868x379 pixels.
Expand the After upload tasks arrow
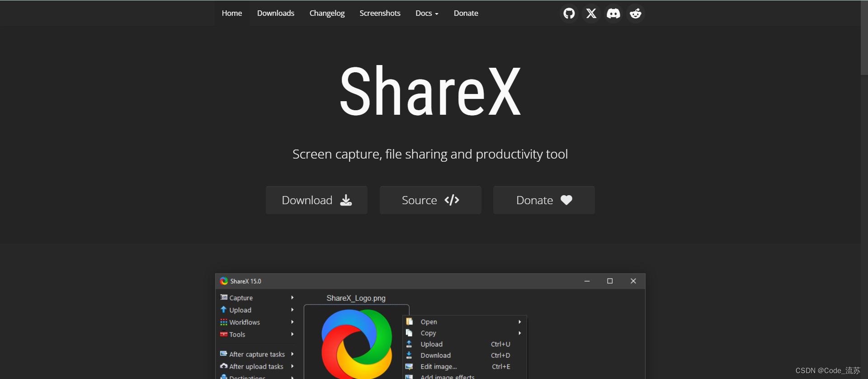point(292,366)
